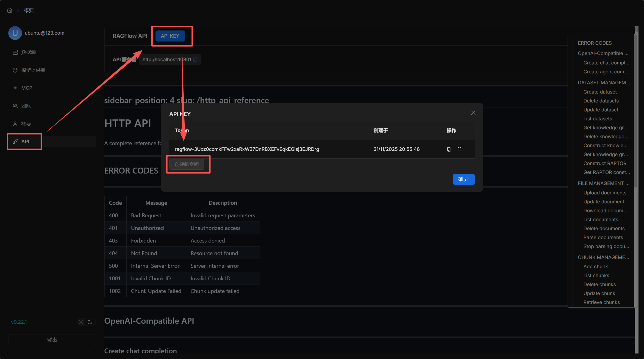Click the user avatar U
The width and height of the screenshot is (644, 359).
[15, 33]
